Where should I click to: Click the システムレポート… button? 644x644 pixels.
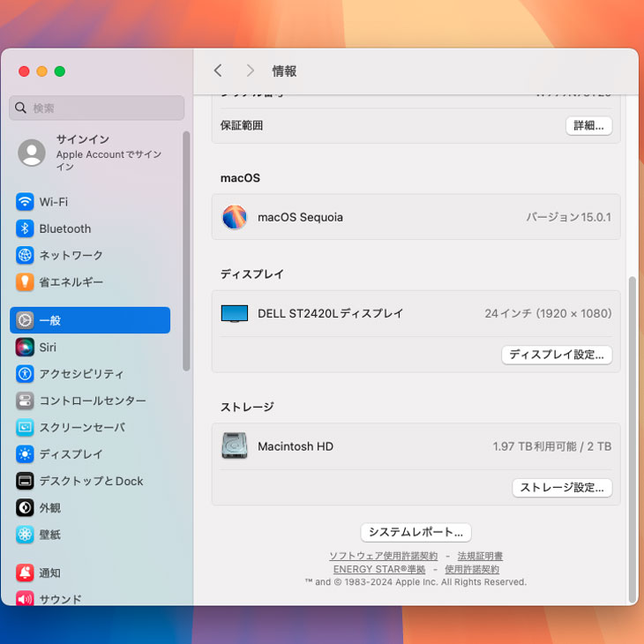pos(416,532)
